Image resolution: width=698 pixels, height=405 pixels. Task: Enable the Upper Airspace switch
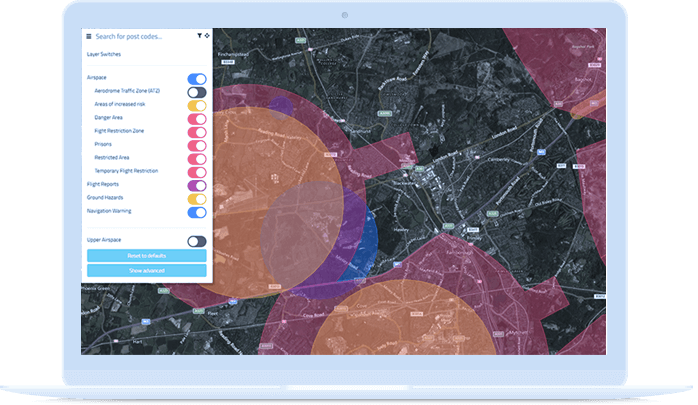197,242
